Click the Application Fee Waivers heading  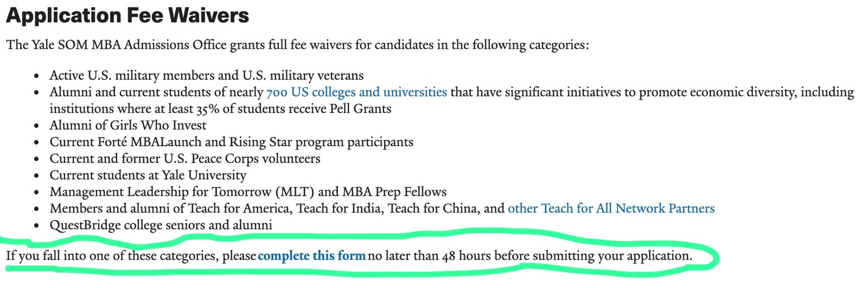click(x=127, y=15)
